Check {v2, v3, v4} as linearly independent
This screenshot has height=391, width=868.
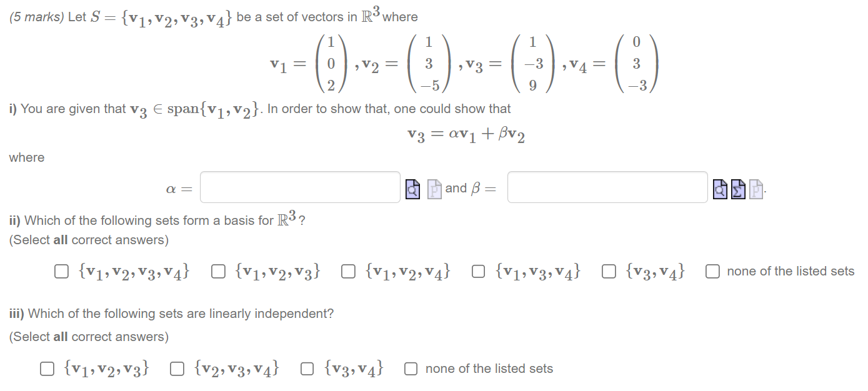tap(177, 369)
